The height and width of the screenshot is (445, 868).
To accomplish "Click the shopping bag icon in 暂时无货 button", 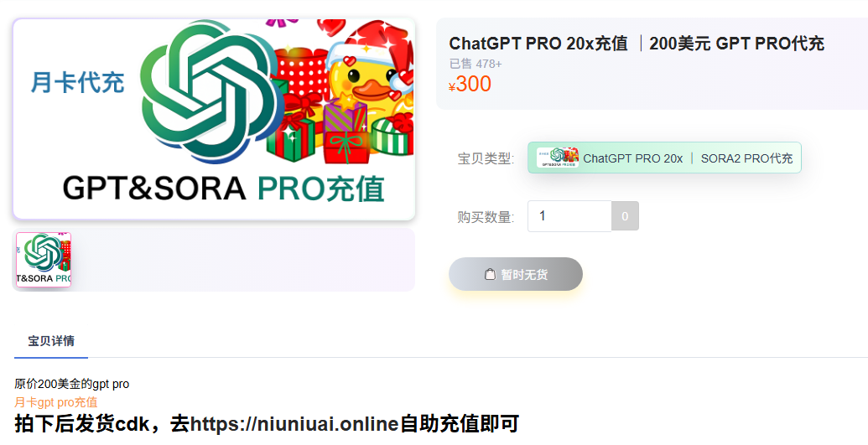I will tap(490, 274).
